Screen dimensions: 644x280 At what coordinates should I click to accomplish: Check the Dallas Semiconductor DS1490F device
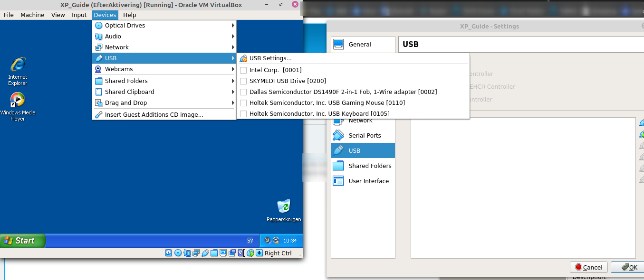tap(243, 92)
